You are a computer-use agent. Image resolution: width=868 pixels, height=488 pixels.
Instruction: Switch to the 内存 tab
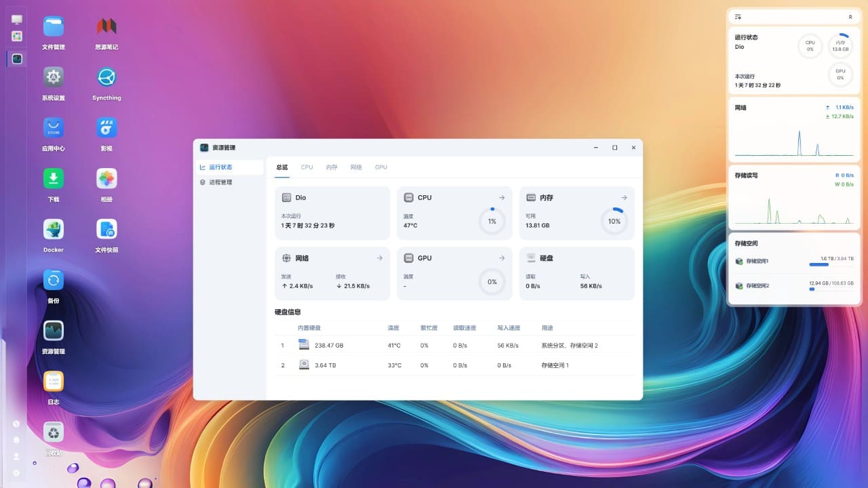(332, 167)
